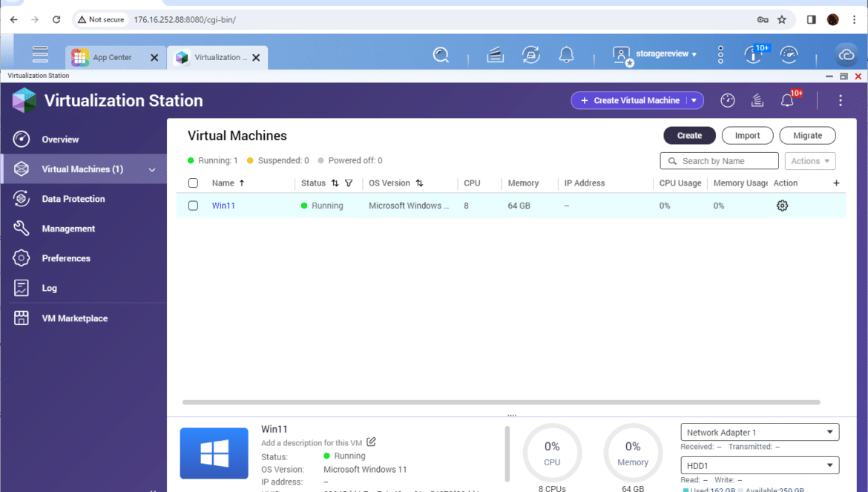Open the QTS more options dots
The height and width of the screenshot is (492, 868).
pos(720,55)
